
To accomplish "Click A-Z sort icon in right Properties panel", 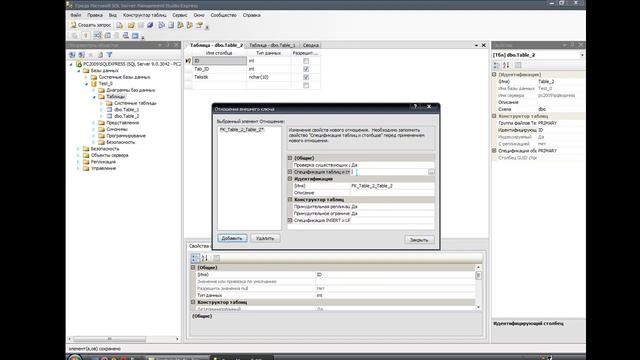I will coord(506,65).
